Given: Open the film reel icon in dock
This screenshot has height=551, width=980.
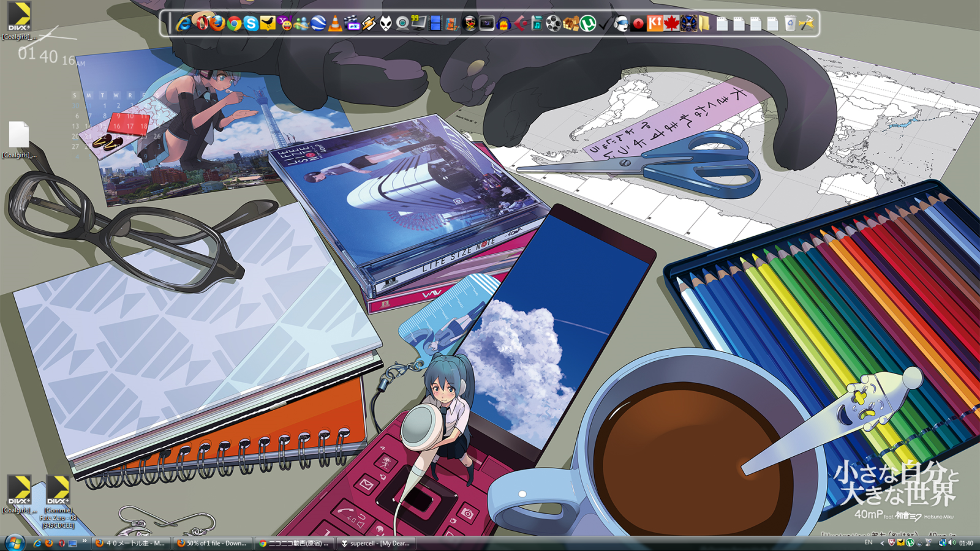Looking at the screenshot, I should click(553, 24).
